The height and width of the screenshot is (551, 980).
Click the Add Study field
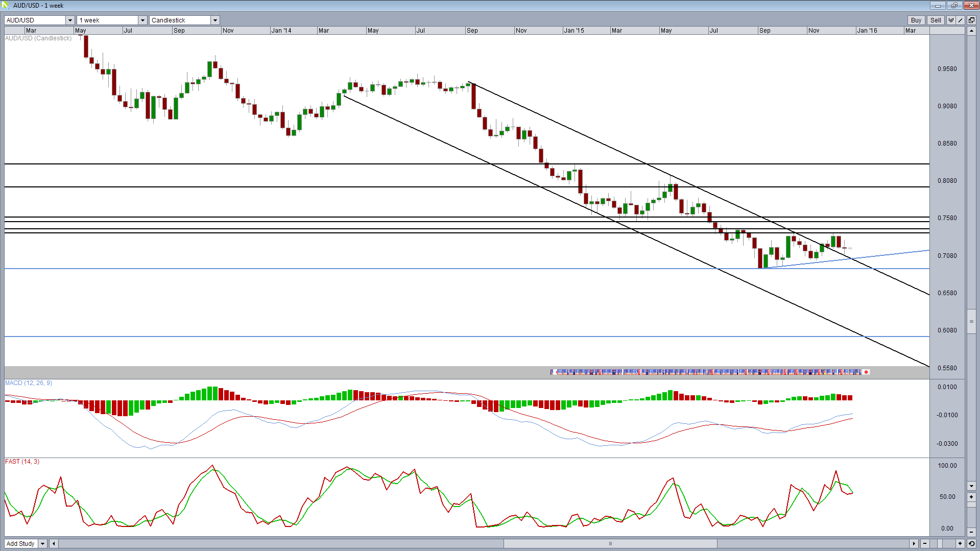click(21, 544)
